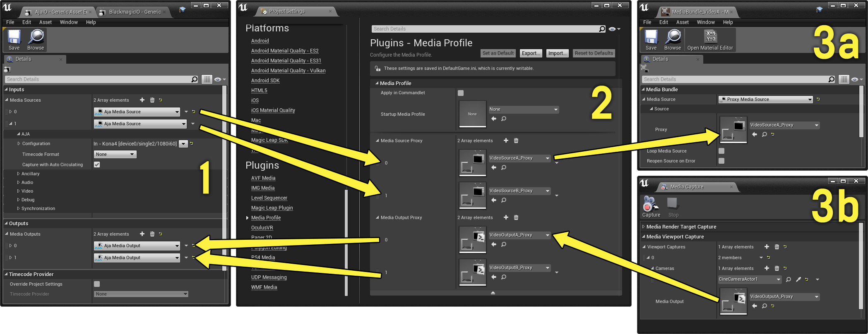
Task: Open AVF Media plugin settings link
Action: point(263,178)
